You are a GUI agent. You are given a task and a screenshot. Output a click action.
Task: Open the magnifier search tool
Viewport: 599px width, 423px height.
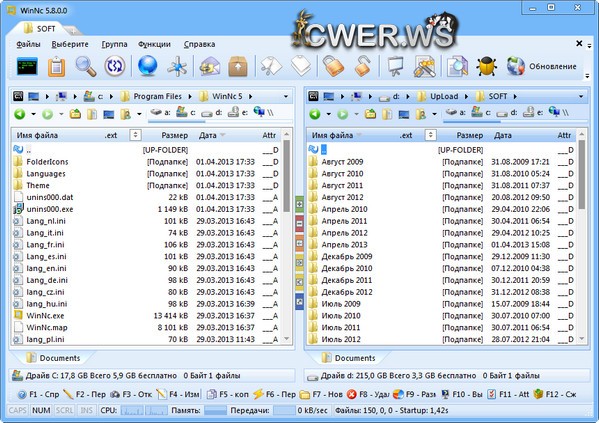click(x=86, y=66)
